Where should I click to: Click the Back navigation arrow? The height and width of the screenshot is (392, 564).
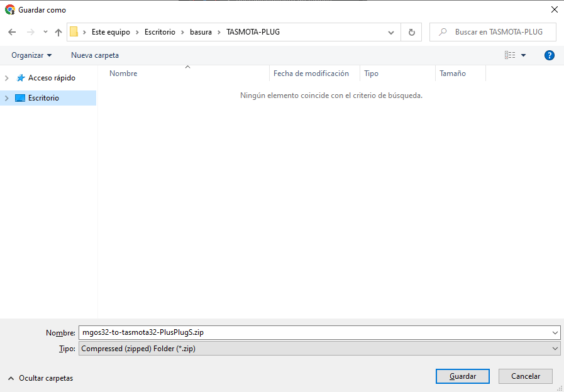12,32
